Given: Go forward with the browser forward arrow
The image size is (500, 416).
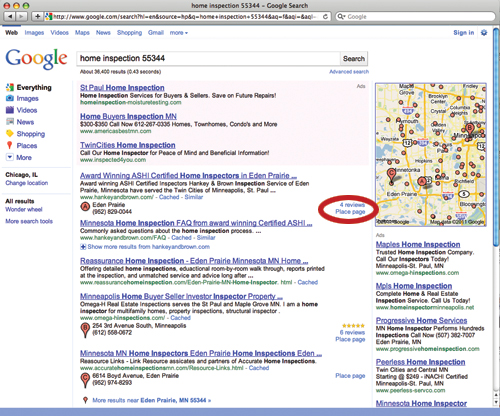Looking at the screenshot, I should point(21,16).
